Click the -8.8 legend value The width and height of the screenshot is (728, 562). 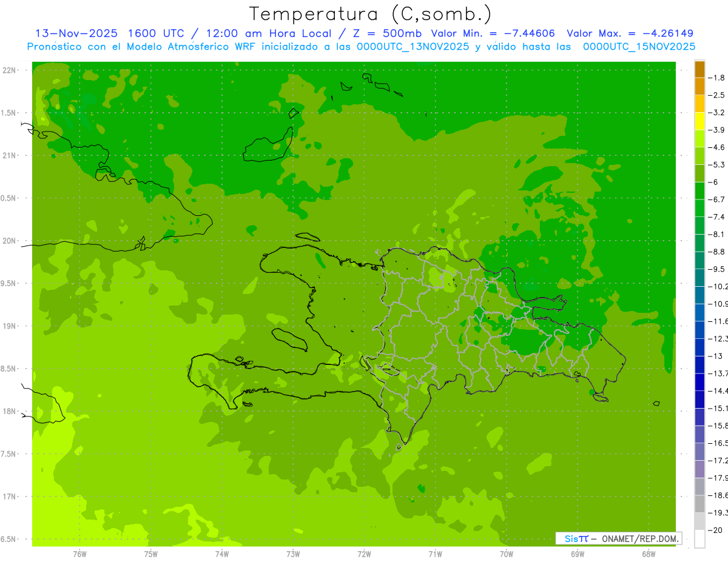click(718, 252)
